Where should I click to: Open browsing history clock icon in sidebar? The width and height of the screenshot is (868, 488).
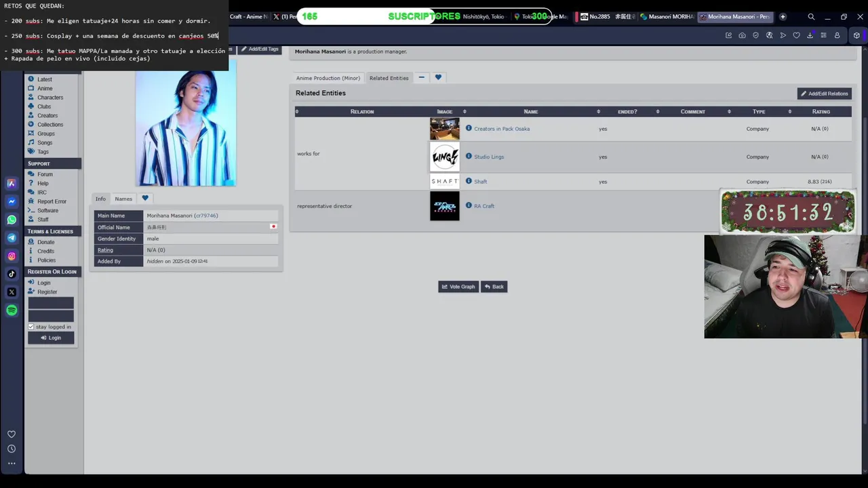12,449
